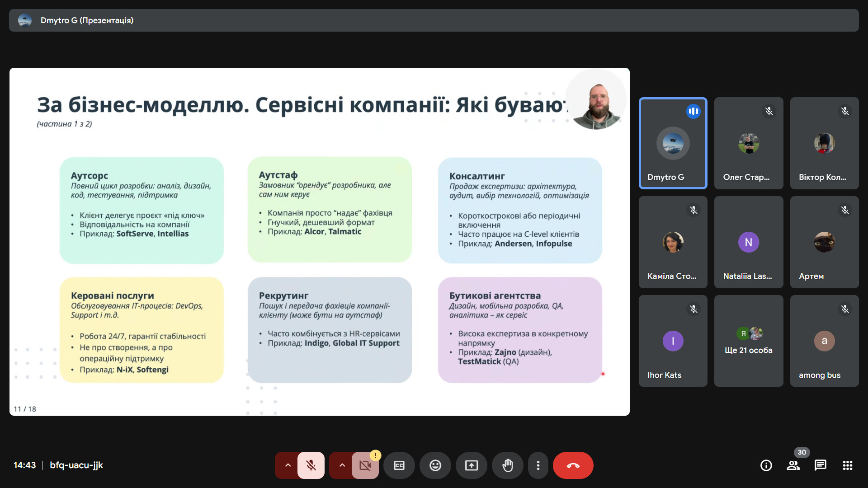This screenshot has width=868, height=488.
Task: Raise your hand
Action: pos(508,465)
